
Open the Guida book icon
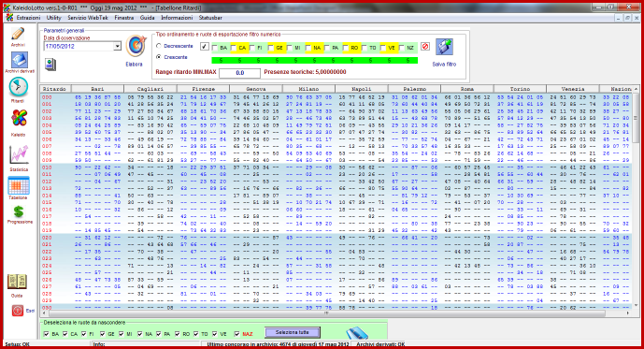pyautogui.click(x=17, y=282)
